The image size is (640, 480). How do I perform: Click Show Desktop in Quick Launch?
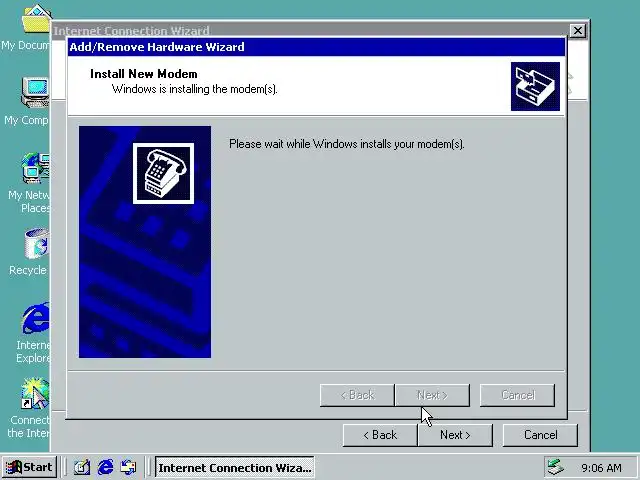(x=82, y=467)
